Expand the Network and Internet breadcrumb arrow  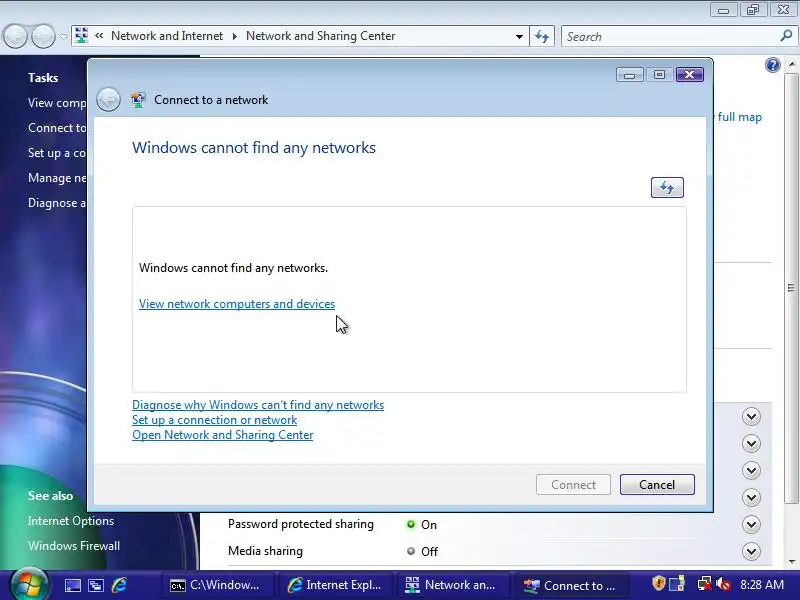(235, 36)
